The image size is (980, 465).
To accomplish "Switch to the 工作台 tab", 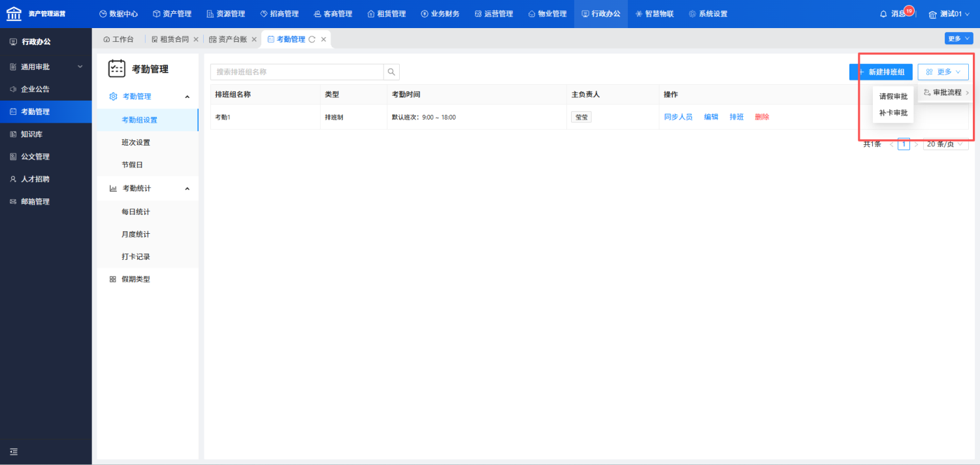I will pos(118,39).
